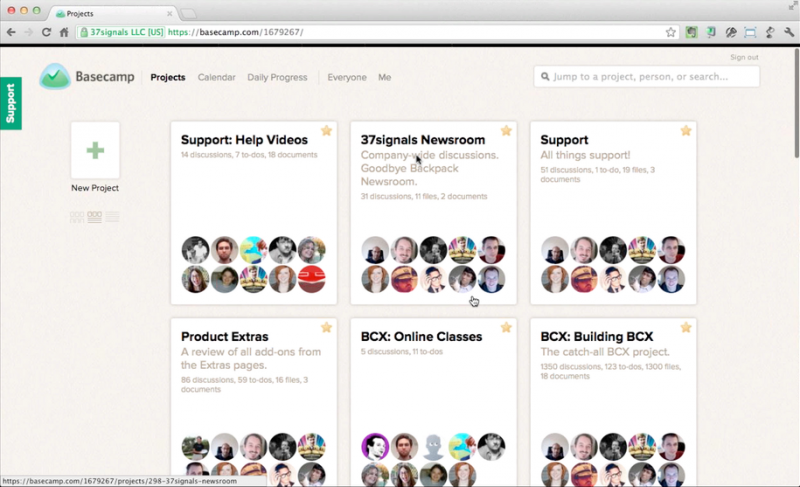Toggle the star on BCX: Online Classes
The image size is (800, 487).
[506, 327]
